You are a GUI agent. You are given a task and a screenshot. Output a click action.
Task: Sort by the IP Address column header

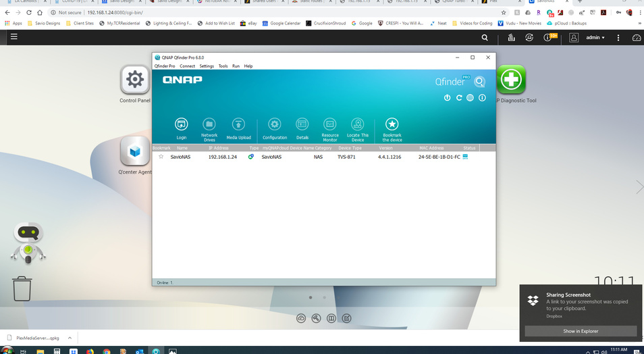coord(219,148)
